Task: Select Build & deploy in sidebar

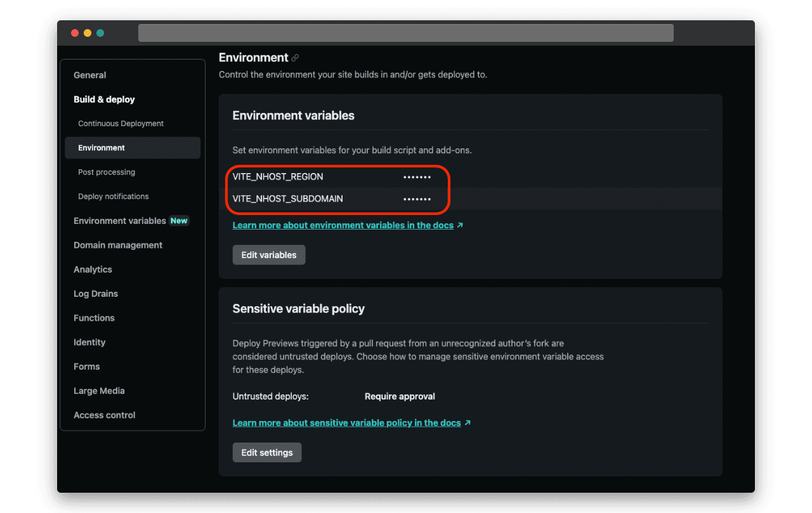Action: pos(104,100)
